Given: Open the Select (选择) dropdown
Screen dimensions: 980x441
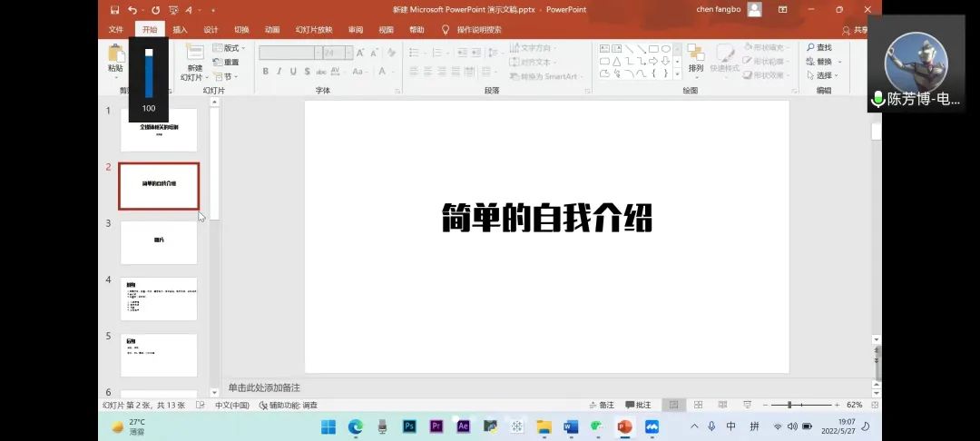Looking at the screenshot, I should tap(823, 75).
